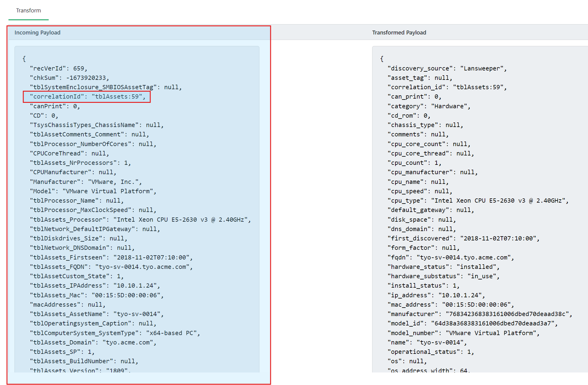Click the tblAssets_NrProcessors line
The image size is (588, 385).
click(x=80, y=163)
